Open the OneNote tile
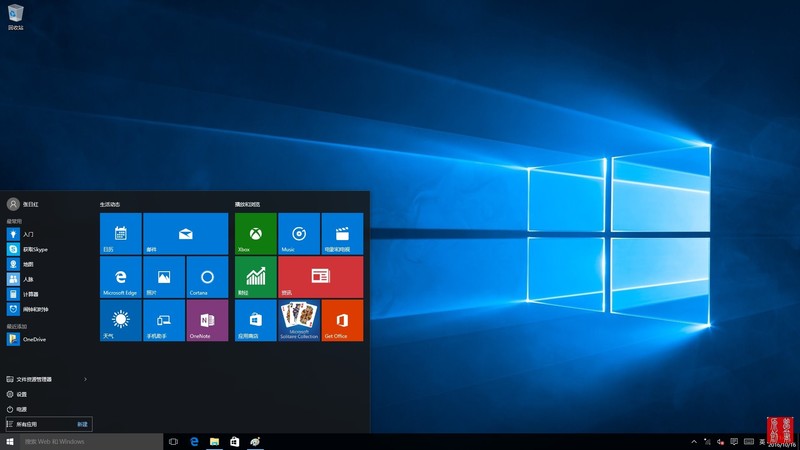The height and width of the screenshot is (450, 800). coord(207,320)
